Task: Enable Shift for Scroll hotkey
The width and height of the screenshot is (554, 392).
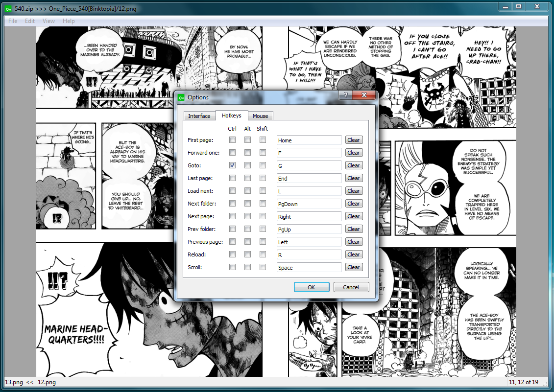Action: click(263, 267)
